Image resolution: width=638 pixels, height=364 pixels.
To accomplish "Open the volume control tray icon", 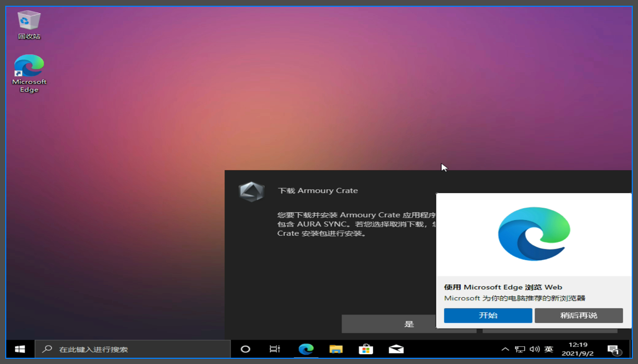I will 535,349.
